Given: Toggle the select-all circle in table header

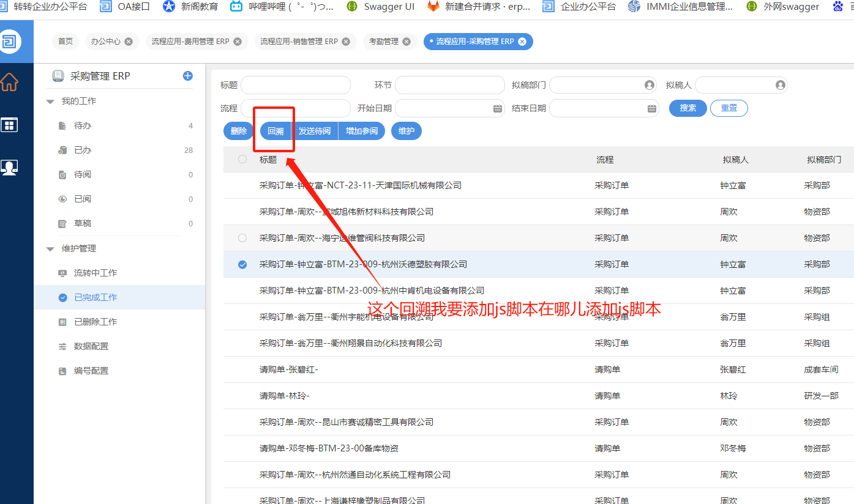Looking at the screenshot, I should point(242,159).
